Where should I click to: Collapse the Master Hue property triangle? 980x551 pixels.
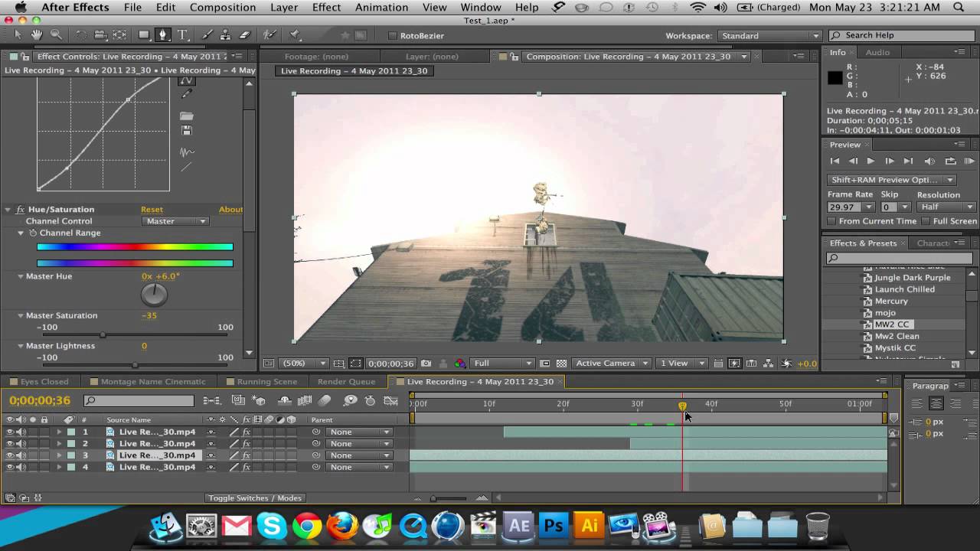pyautogui.click(x=21, y=276)
